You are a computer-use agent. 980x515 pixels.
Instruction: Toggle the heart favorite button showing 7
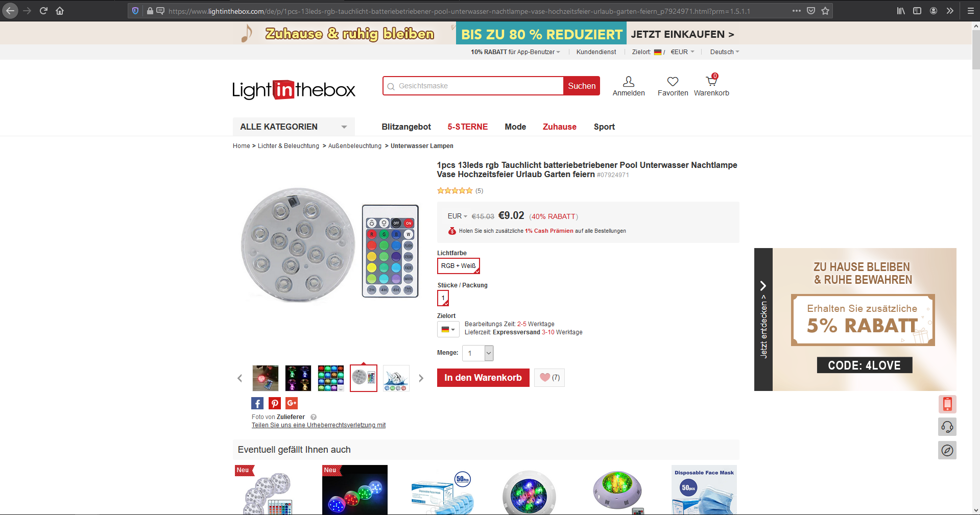click(549, 378)
